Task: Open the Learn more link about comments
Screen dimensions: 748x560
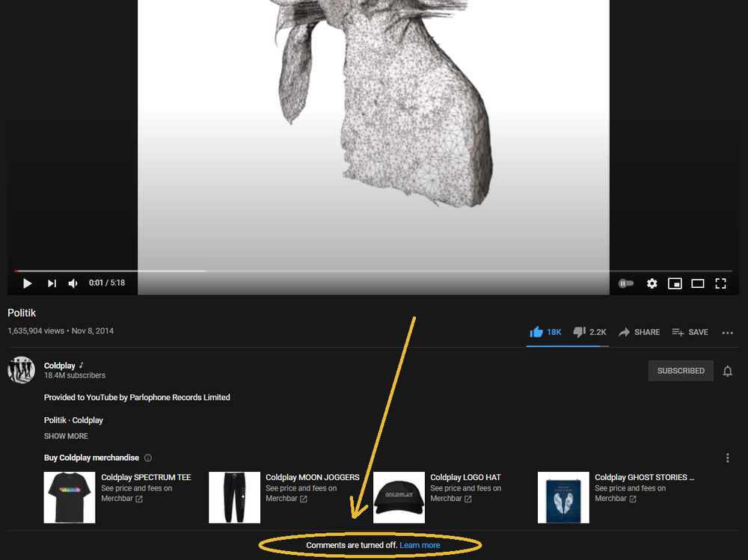Action: tap(420, 545)
